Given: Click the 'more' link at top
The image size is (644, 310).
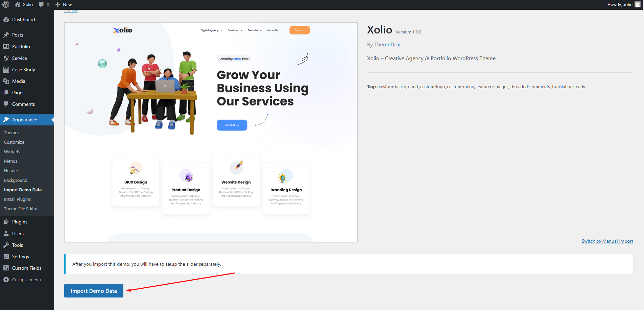Looking at the screenshot, I should pos(71,11).
